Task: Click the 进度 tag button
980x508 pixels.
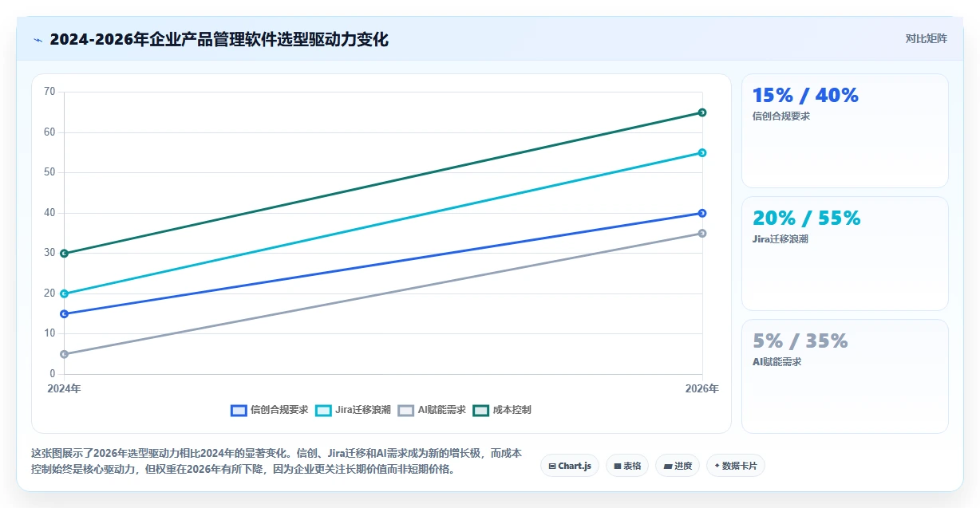Action: [678, 466]
